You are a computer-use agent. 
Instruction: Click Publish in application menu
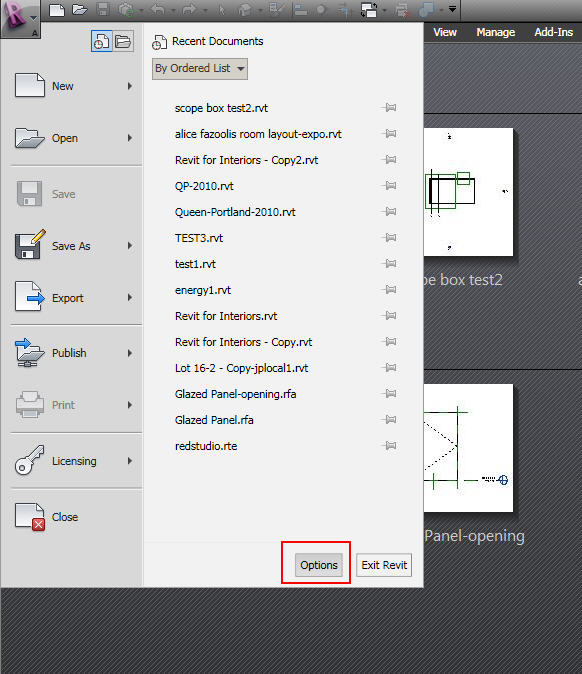click(x=73, y=353)
